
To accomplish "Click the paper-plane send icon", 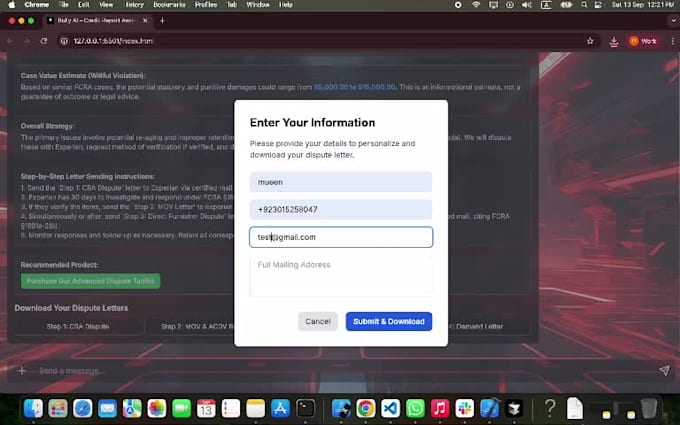I will pos(664,370).
